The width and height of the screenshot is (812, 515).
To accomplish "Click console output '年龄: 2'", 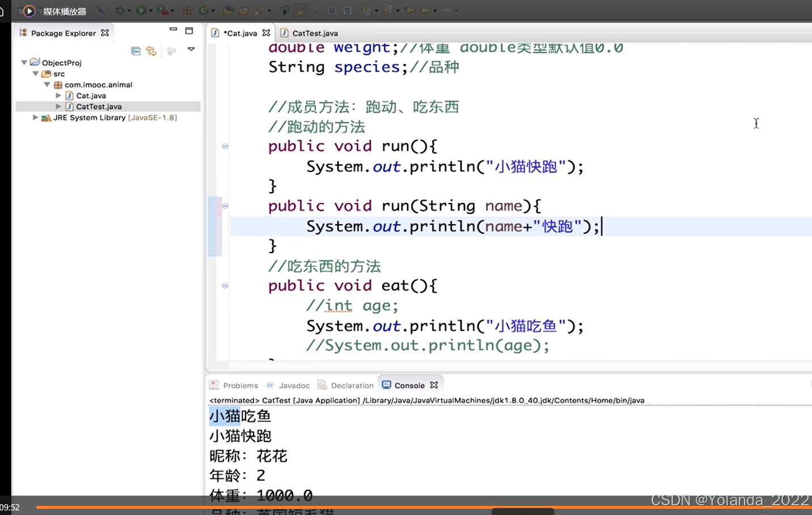I will (x=237, y=475).
